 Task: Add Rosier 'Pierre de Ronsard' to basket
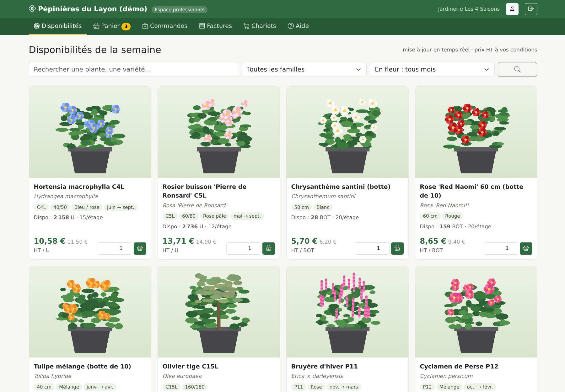[269, 248]
